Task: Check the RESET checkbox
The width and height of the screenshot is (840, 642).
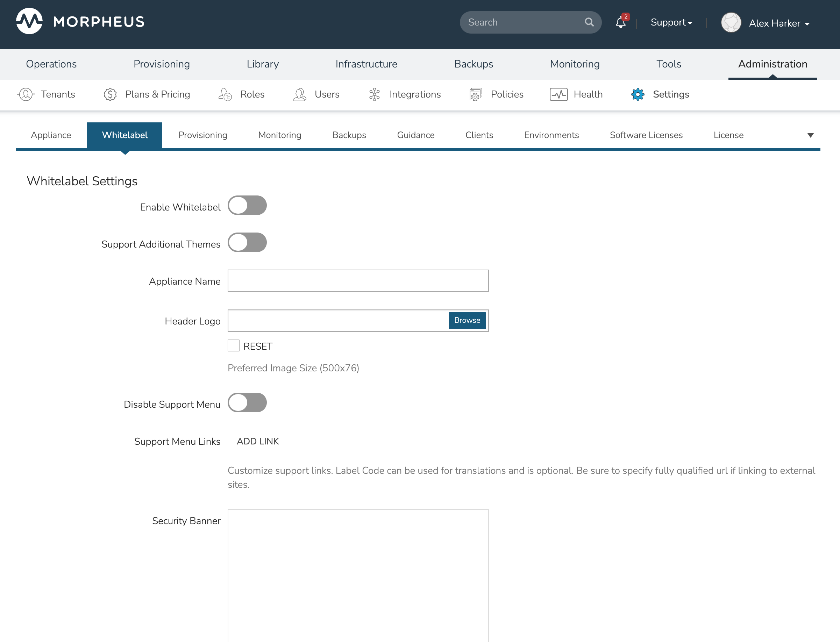Action: pos(234,345)
